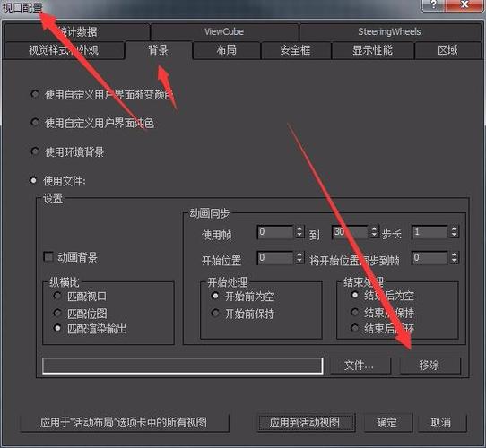The height and width of the screenshot is (448, 486).
Task: Click 应用于活动布局选项卡中的所有视图 button
Action: click(125, 423)
